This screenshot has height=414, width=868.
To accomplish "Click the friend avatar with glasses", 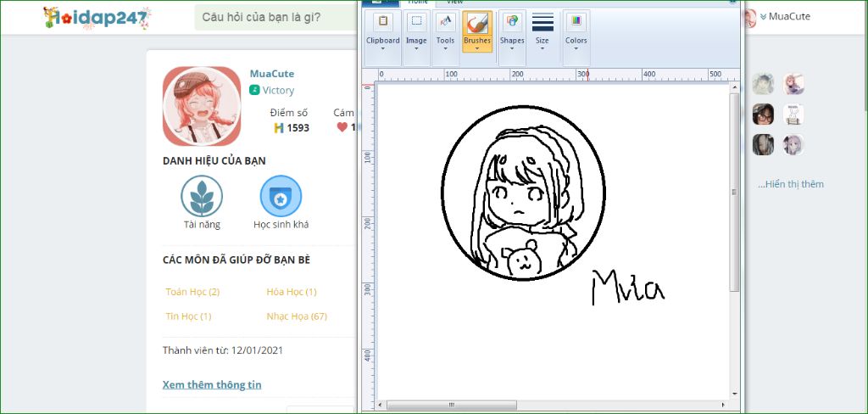I will (763, 115).
